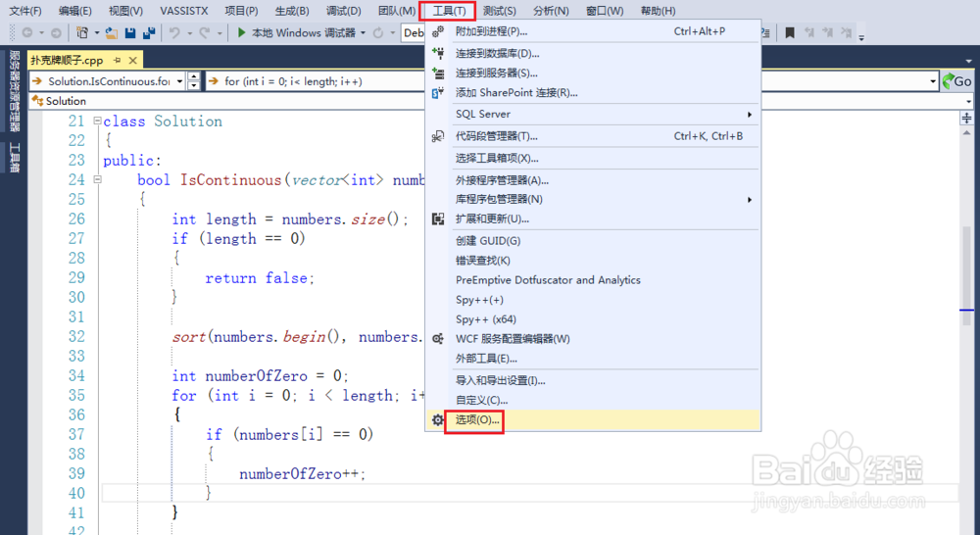Click the undo arrow icon
980x535 pixels.
(x=175, y=33)
